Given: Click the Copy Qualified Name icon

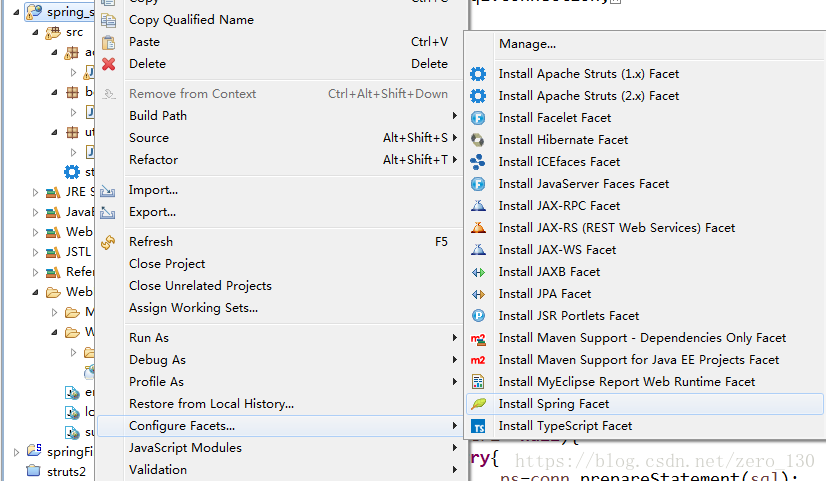Looking at the screenshot, I should pyautogui.click(x=109, y=20).
